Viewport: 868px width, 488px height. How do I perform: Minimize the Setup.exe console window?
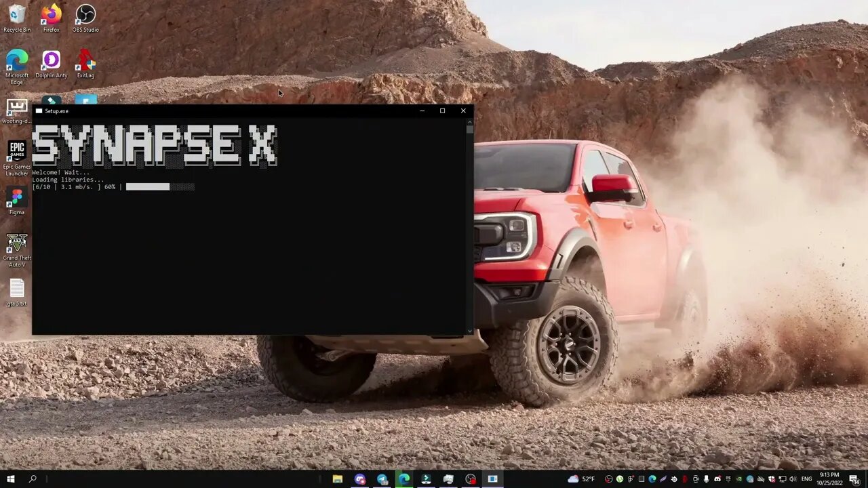pos(422,111)
